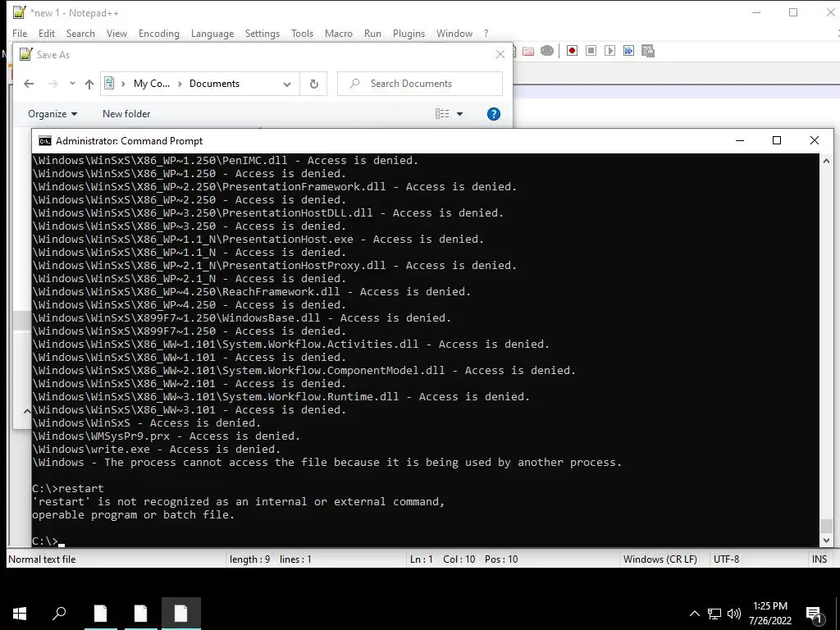This screenshot has width=840, height=630.
Task: Click the Search Documents field
Action: [x=420, y=84]
